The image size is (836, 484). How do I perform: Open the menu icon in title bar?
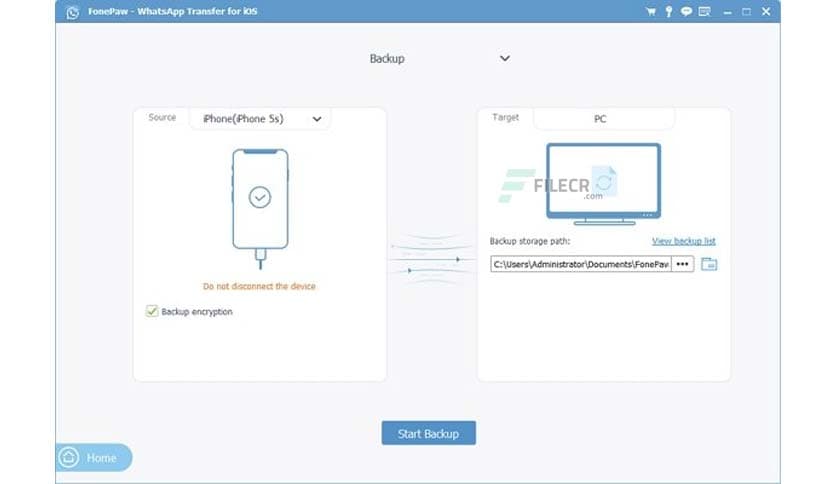(x=704, y=11)
